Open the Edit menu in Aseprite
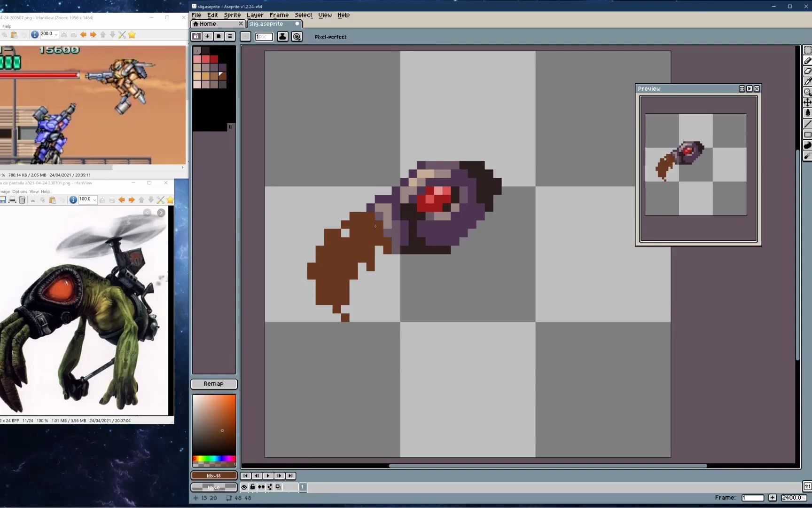This screenshot has width=812, height=508. [212, 15]
